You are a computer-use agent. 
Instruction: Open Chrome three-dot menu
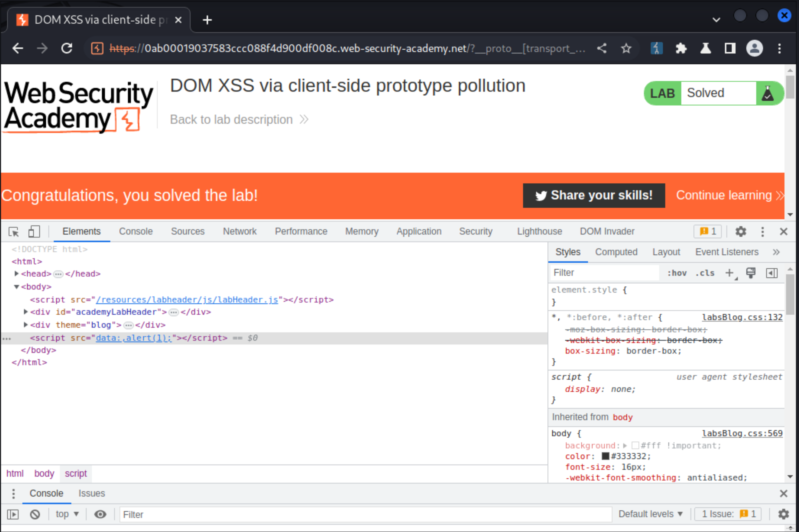[x=779, y=49]
